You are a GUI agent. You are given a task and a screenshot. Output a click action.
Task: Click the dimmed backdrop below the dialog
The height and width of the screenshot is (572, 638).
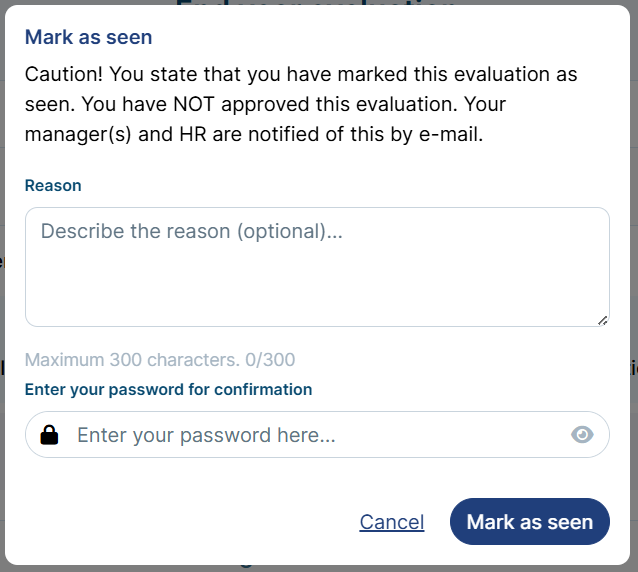click(x=319, y=569)
